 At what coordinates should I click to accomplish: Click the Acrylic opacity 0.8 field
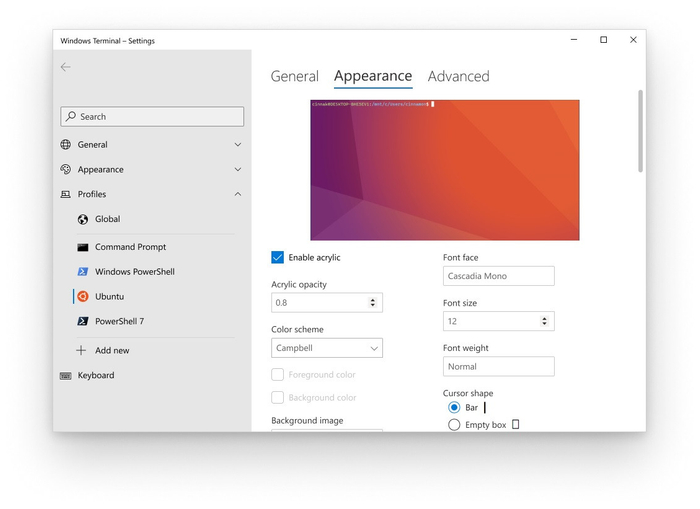pyautogui.click(x=327, y=302)
